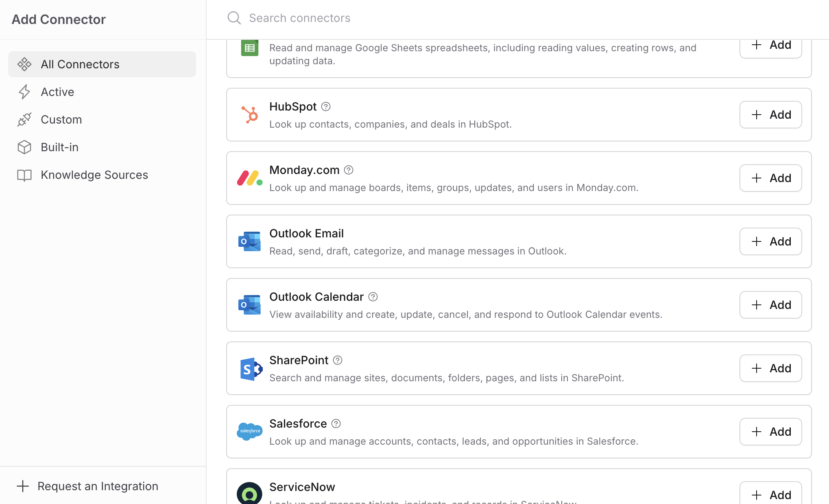Open Knowledge Sources section

[102, 175]
